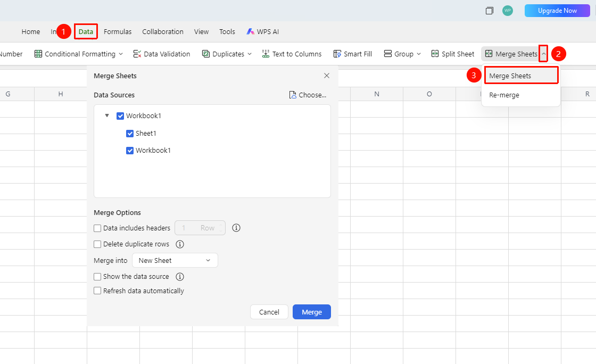Open the Data Validation tool
The width and height of the screenshot is (596, 364).
(x=162, y=54)
